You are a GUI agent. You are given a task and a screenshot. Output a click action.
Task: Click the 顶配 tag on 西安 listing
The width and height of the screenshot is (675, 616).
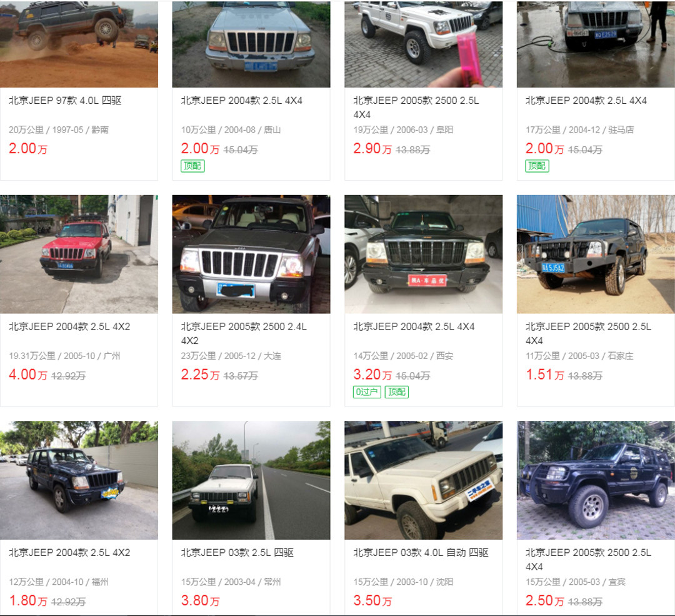point(396,392)
